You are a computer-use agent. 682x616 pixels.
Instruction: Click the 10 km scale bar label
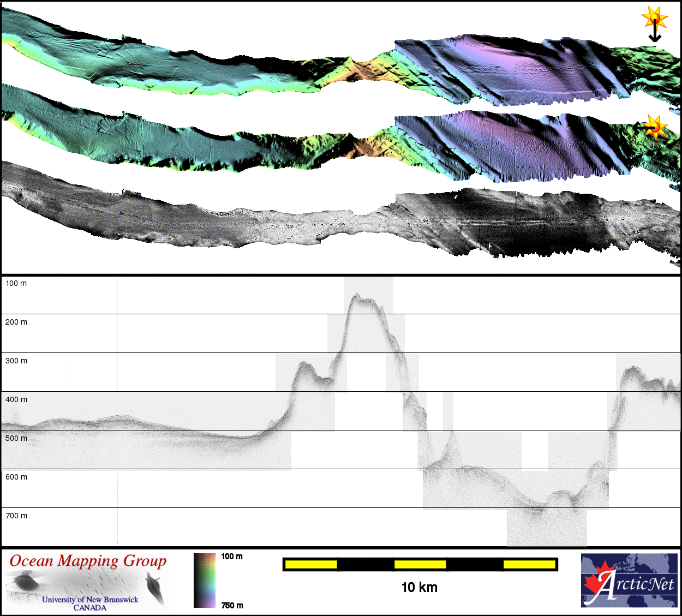(419, 587)
